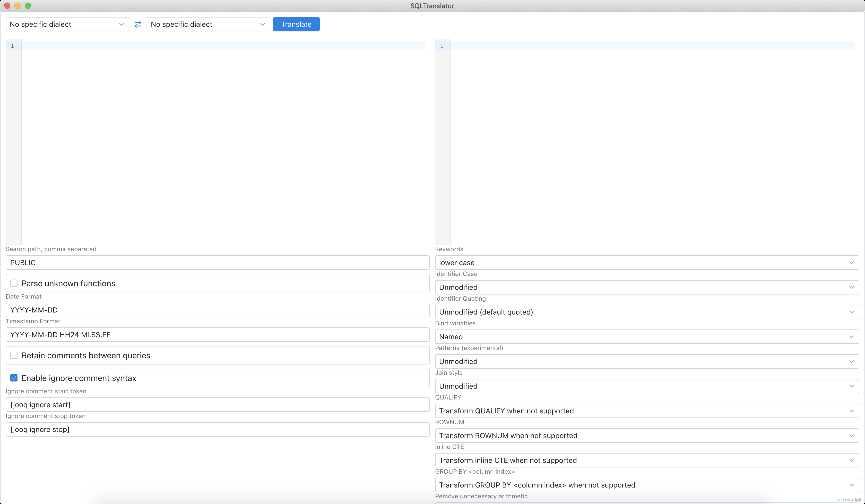Screen dimensions: 865x504
Task: Click the Retain comments between queries label
Action: pos(86,355)
